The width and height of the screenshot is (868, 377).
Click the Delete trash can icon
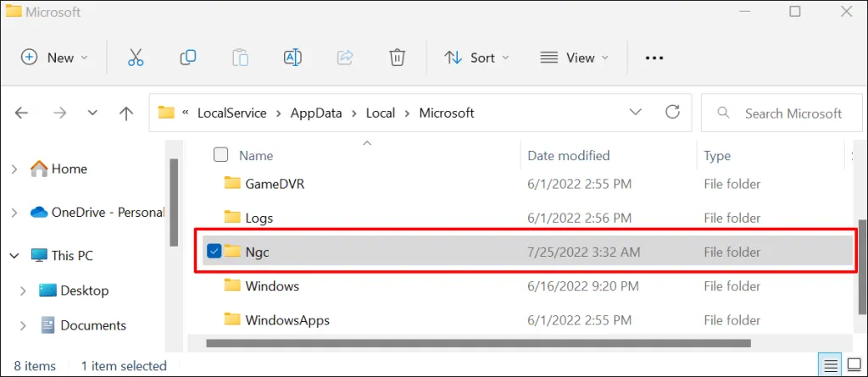pos(397,58)
